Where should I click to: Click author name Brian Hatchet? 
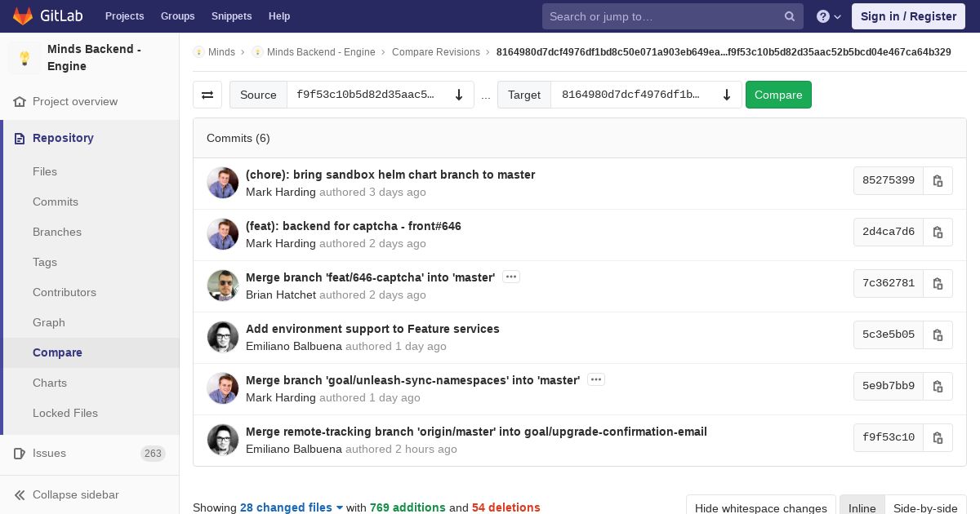[x=281, y=295]
